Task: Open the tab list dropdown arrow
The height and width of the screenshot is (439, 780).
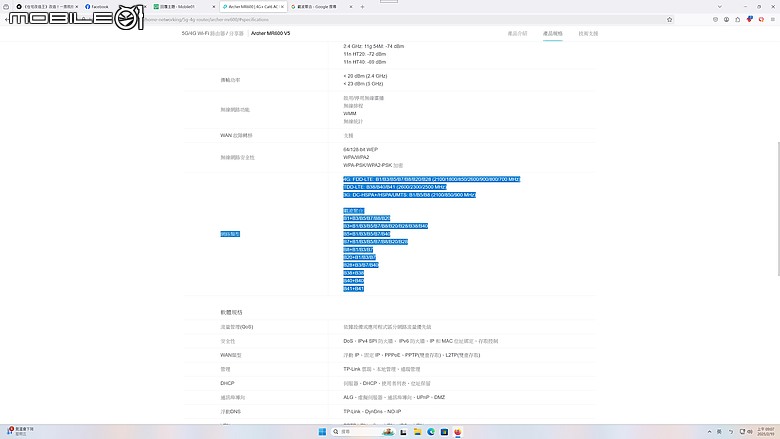Action: tap(719, 7)
